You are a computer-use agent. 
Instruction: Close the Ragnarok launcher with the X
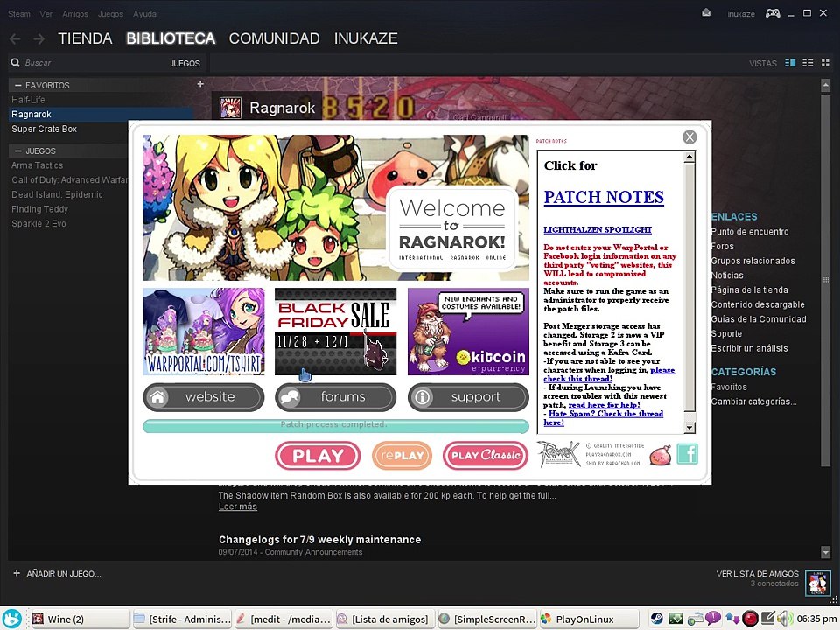click(689, 137)
